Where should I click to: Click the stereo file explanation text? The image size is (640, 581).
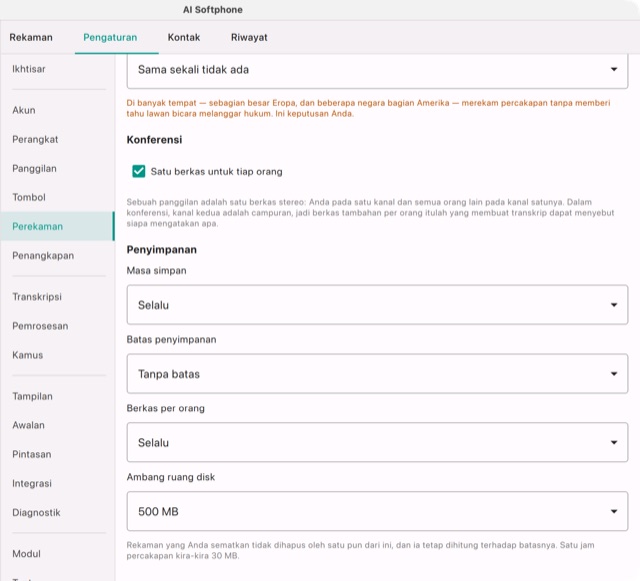[x=370, y=213]
